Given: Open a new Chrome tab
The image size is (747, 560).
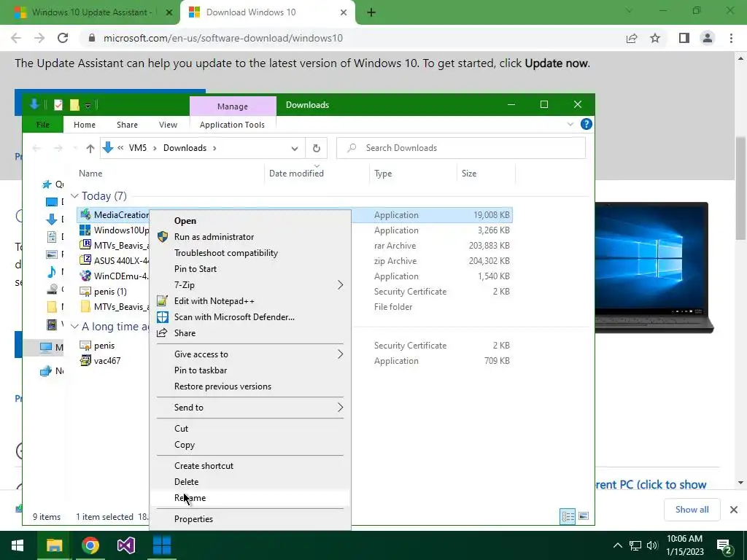Looking at the screenshot, I should (x=371, y=12).
